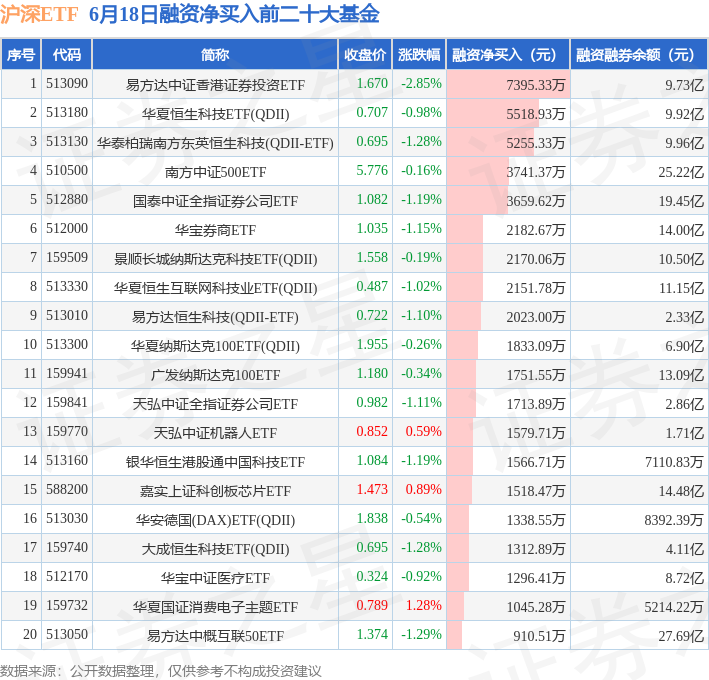Screen dimensions: 709x680
Task: Click the 27.69亿 balance value
Action: coord(681,635)
